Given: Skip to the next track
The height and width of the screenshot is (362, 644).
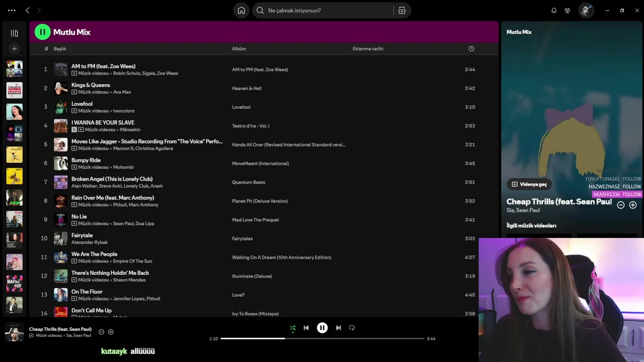Looking at the screenshot, I should [x=338, y=328].
